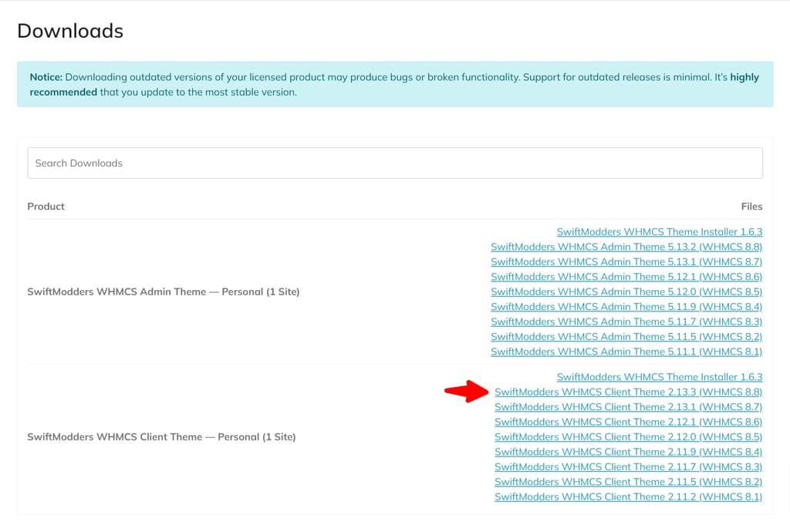The width and height of the screenshot is (790, 532).
Task: Open Admin Theme 5.13.1 (WHMCS 8.7) link
Action: coord(626,262)
